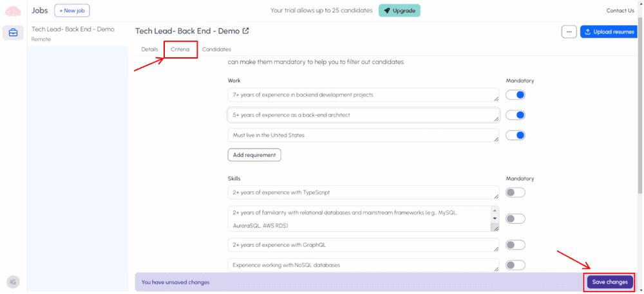Click Upload resumes button
Screen dimensions: 644x294
[x=609, y=32]
